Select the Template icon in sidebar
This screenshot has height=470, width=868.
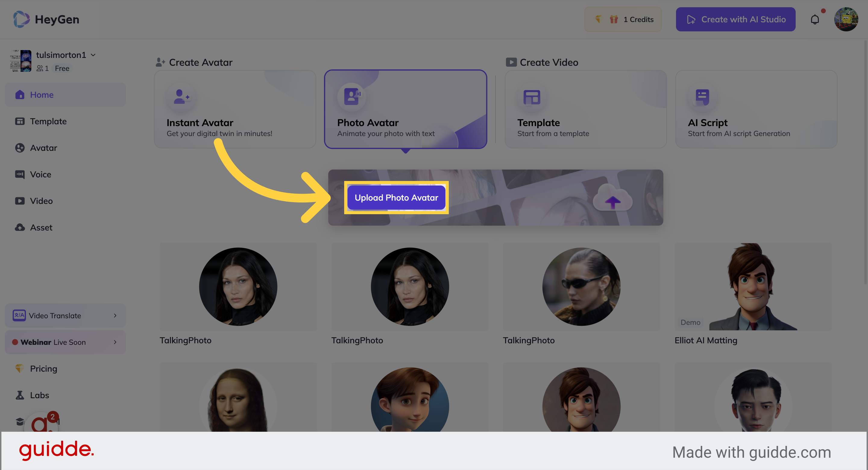click(x=20, y=121)
